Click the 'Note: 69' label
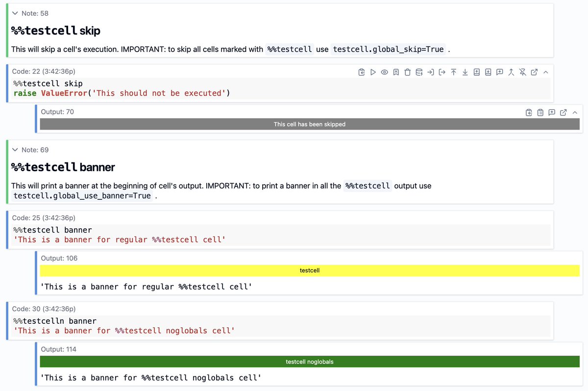 coord(35,150)
